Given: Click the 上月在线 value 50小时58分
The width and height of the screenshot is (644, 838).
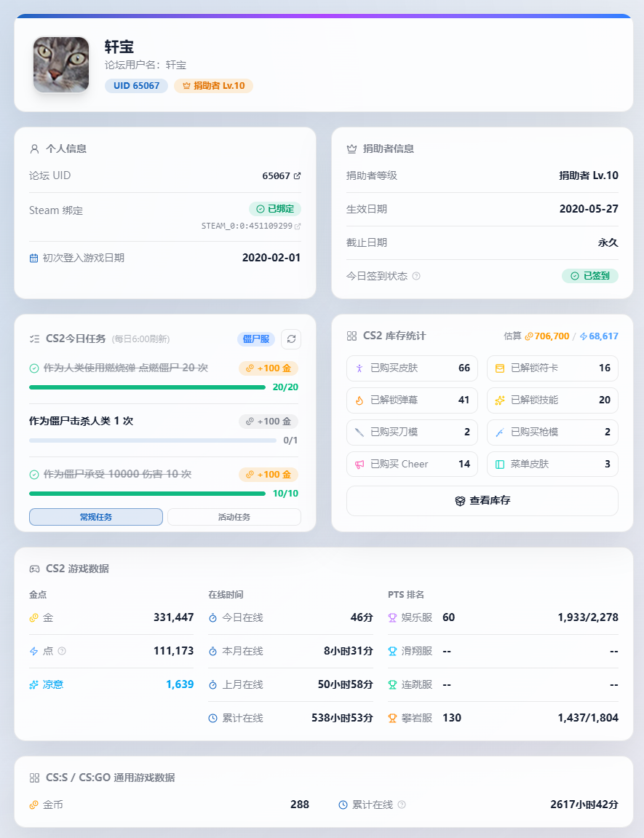Looking at the screenshot, I should [x=346, y=684].
